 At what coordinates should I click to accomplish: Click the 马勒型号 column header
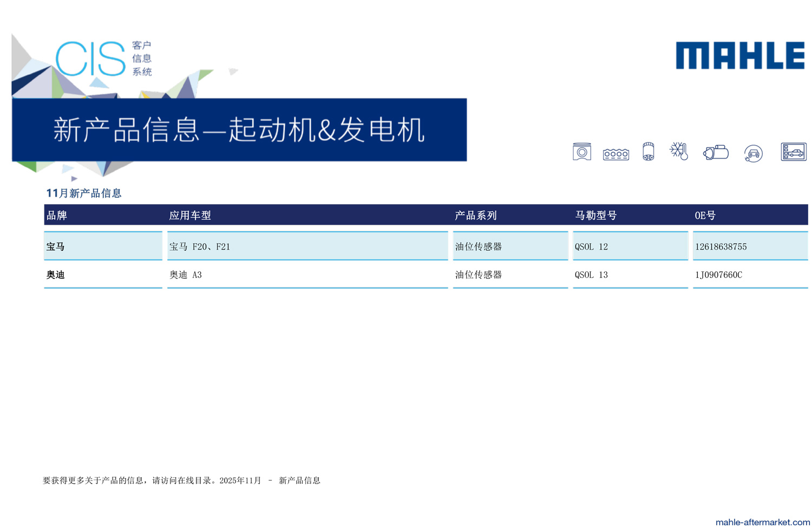595,216
